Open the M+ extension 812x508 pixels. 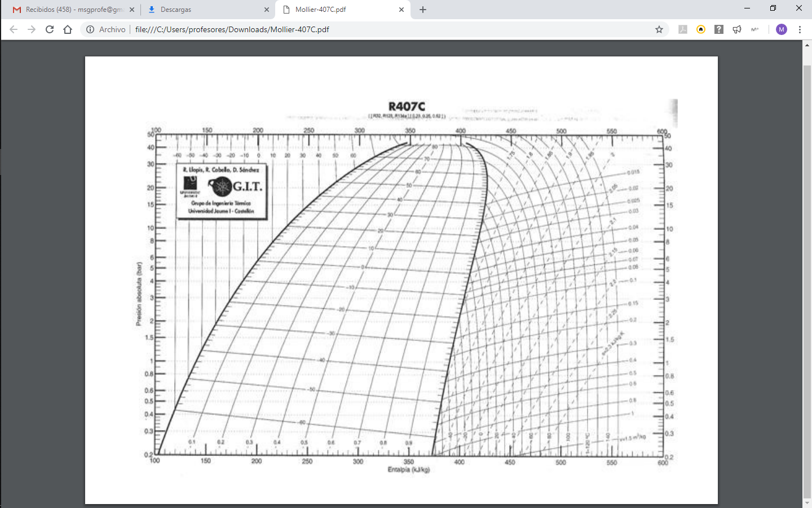pyautogui.click(x=755, y=29)
